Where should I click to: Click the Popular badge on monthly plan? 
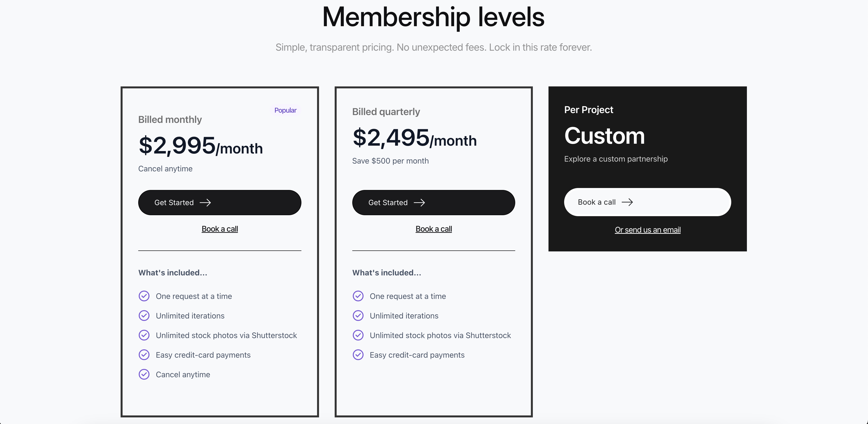(286, 110)
